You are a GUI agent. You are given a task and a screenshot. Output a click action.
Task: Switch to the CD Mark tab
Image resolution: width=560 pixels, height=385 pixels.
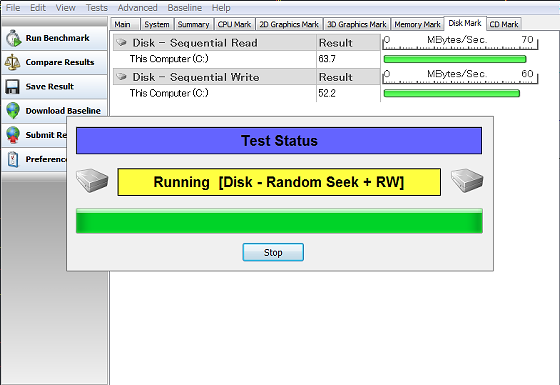[504, 24]
